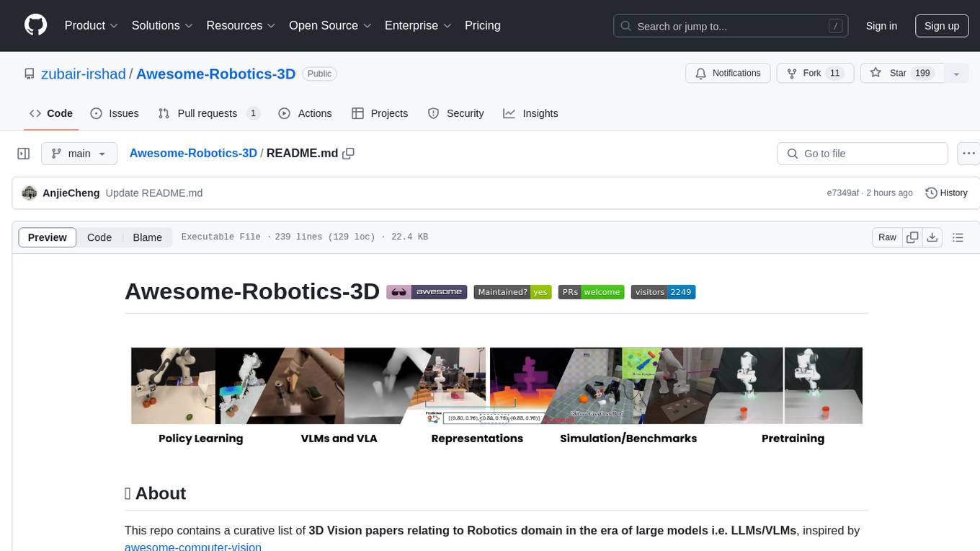Open the document outline icon
Viewport: 980px width, 551px height.
(958, 237)
